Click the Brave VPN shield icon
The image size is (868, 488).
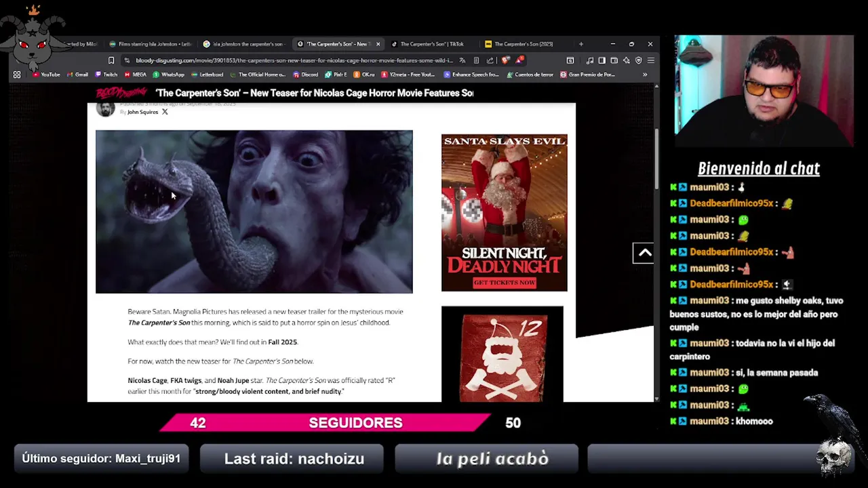[638, 60]
